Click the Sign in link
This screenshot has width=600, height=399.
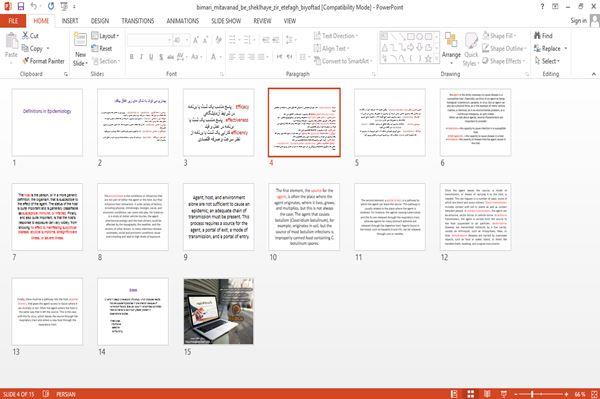[578, 21]
